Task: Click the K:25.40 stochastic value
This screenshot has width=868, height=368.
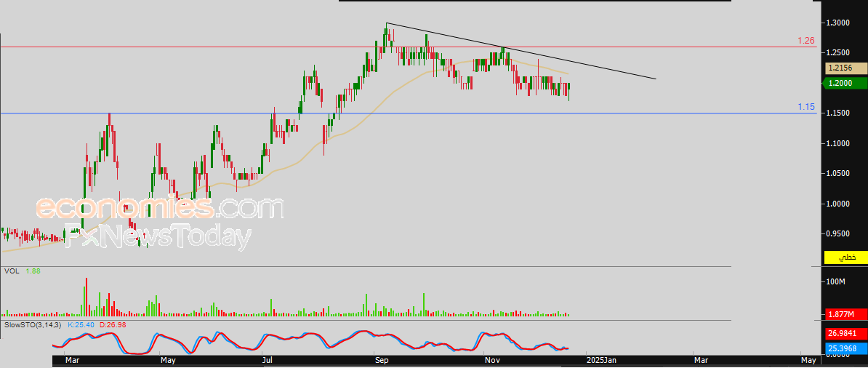Action: click(80, 324)
